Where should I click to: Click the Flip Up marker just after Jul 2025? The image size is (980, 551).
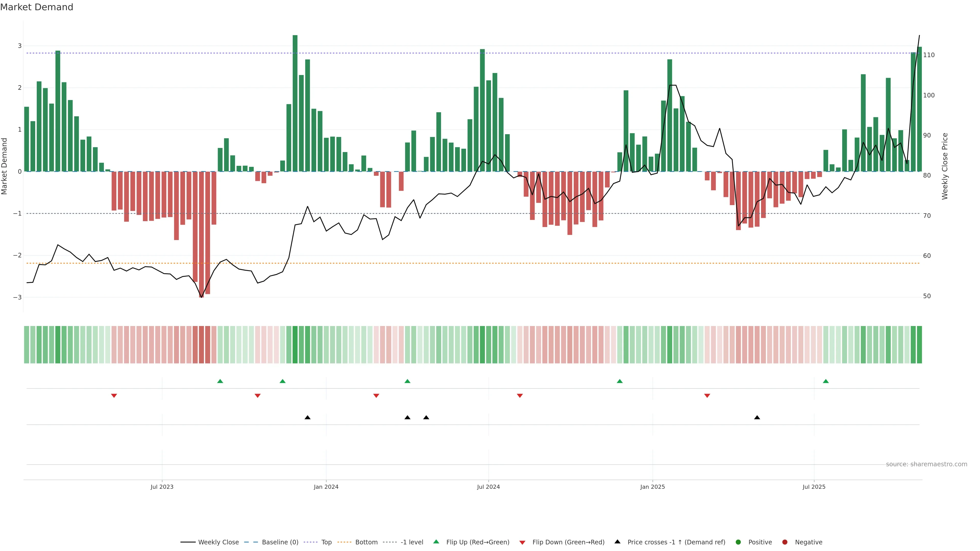pyautogui.click(x=826, y=381)
